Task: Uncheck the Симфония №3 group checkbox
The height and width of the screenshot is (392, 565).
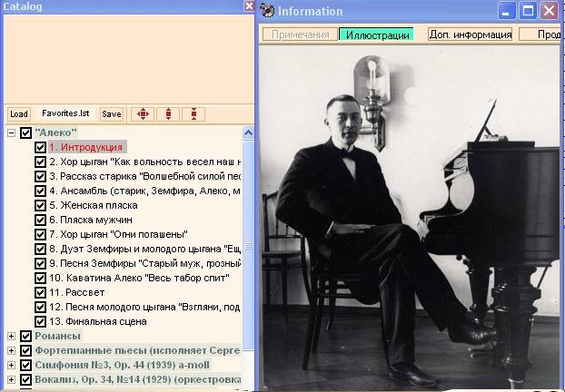Action: click(x=25, y=365)
